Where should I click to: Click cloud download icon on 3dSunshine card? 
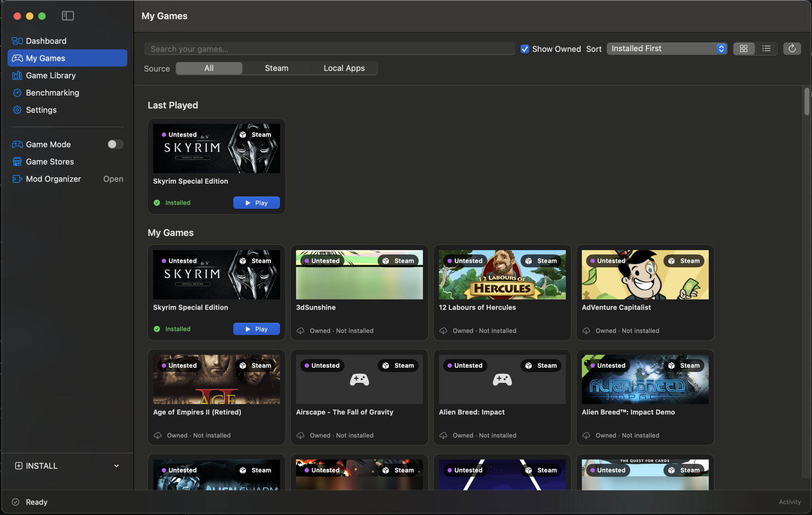(300, 331)
